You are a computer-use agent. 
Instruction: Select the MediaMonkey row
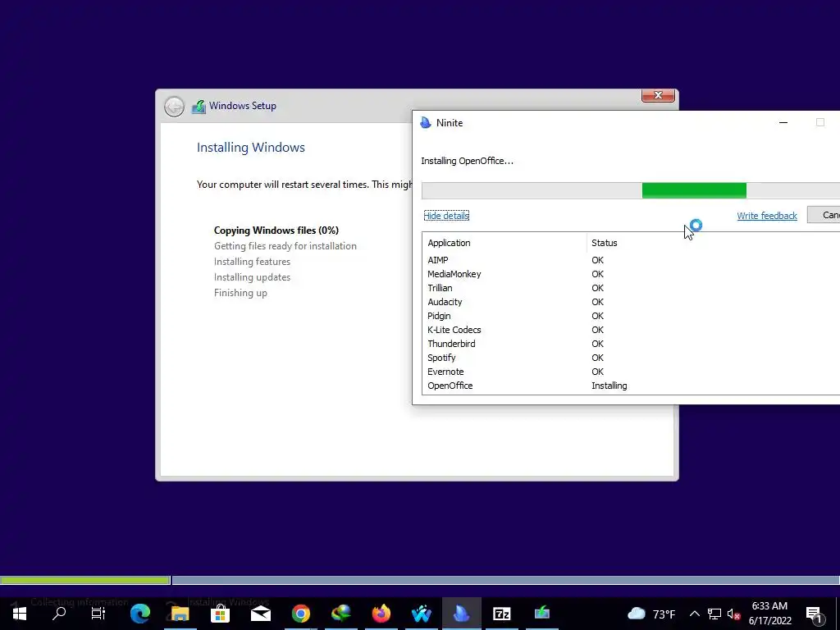coord(631,274)
